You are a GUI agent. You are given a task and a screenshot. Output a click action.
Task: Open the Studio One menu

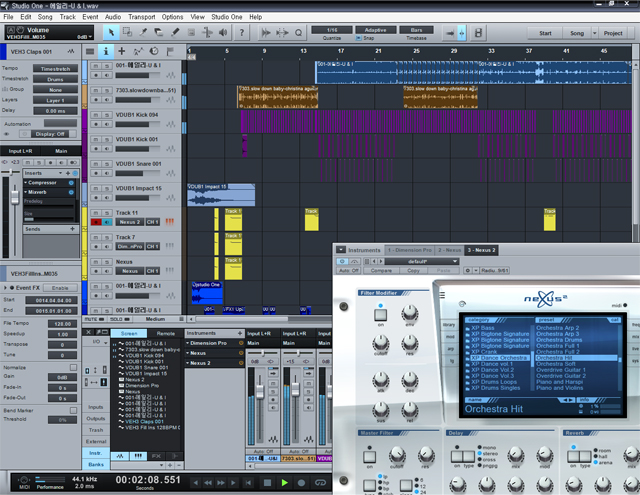[227, 17]
